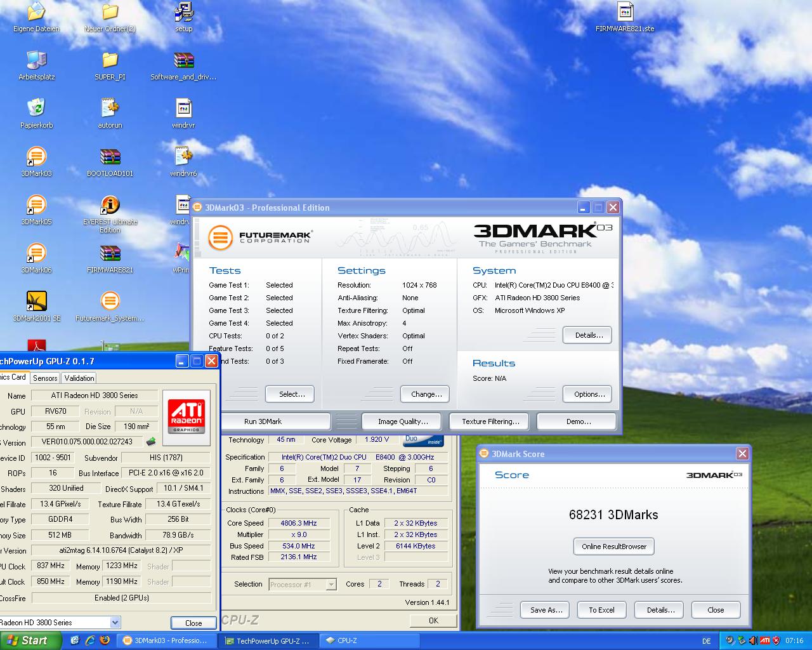
Task: Select the 3DMark03 desktop shortcut
Action: (x=36, y=157)
